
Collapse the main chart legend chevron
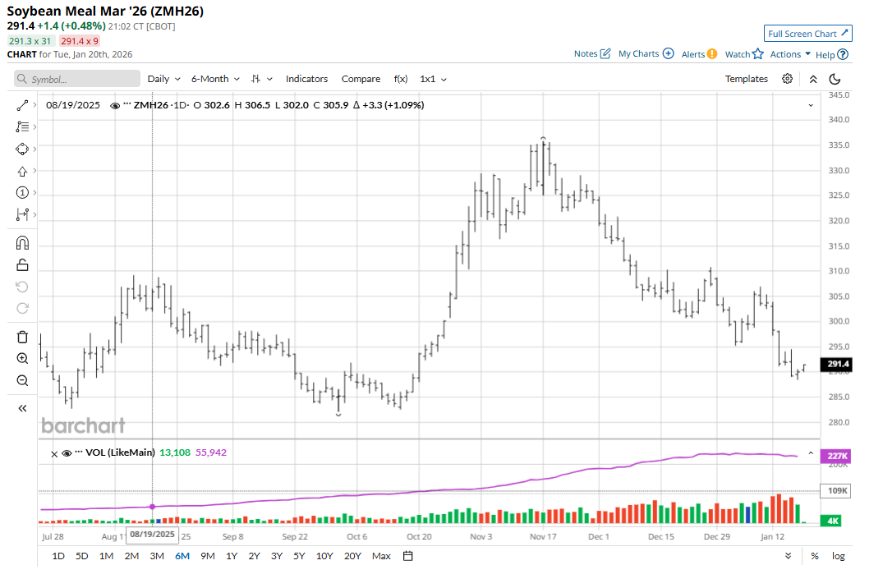tap(811, 105)
